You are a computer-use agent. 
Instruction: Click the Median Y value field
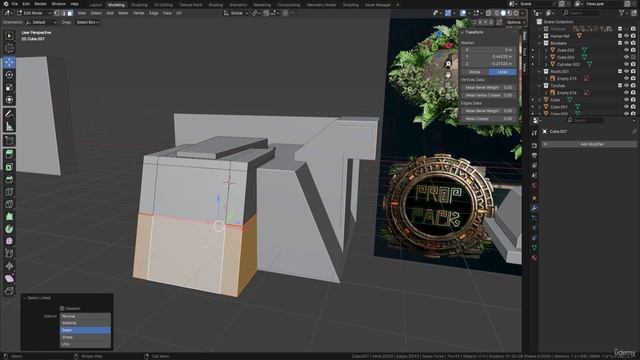pos(488,57)
